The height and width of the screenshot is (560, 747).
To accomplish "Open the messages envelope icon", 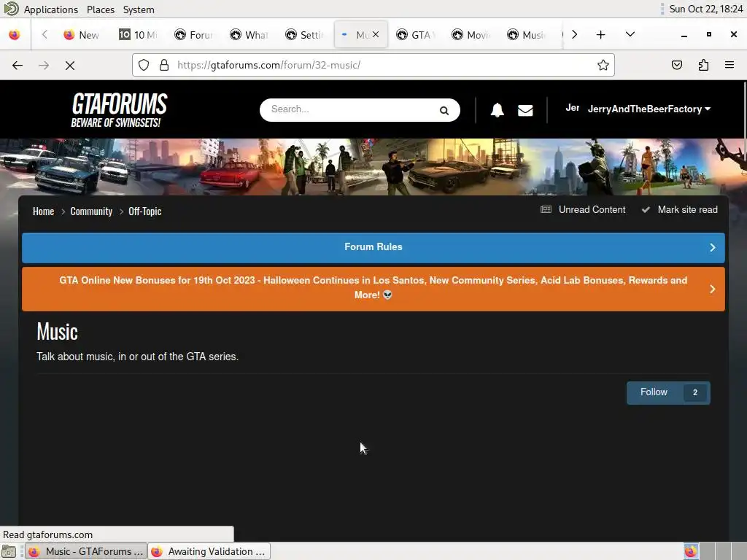I will [525, 111].
